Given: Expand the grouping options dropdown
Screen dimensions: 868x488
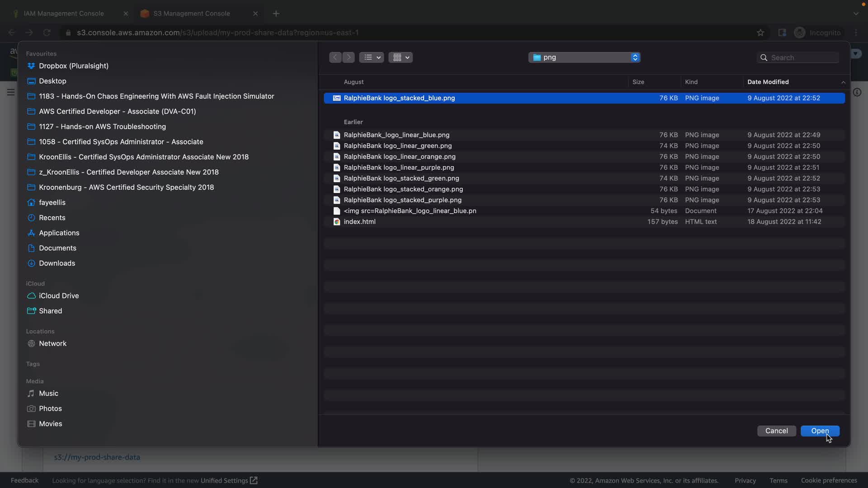Looking at the screenshot, I should 401,57.
